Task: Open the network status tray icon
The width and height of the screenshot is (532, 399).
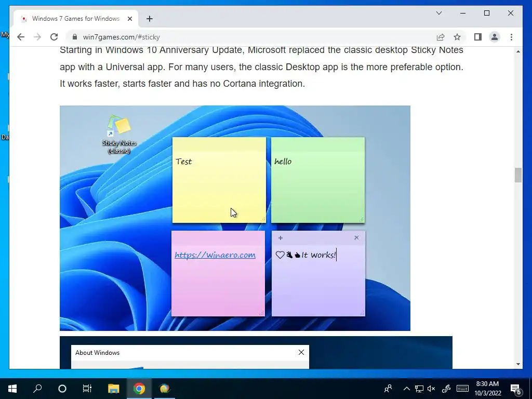Action: tap(419, 389)
